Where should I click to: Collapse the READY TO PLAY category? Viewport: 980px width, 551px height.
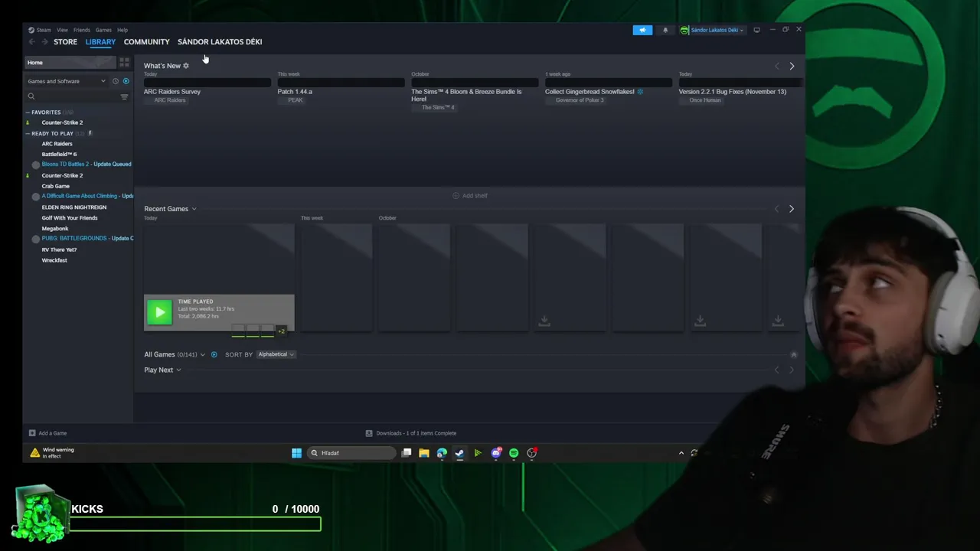coord(28,134)
